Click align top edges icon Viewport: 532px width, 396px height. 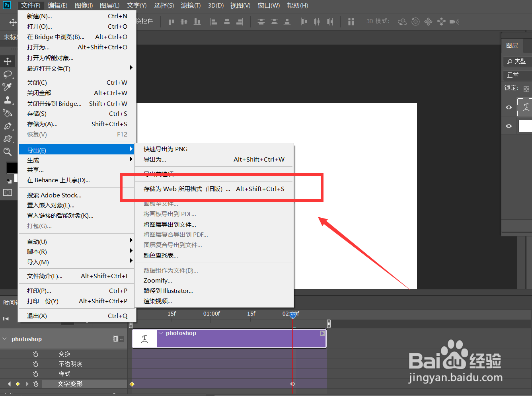click(x=171, y=21)
